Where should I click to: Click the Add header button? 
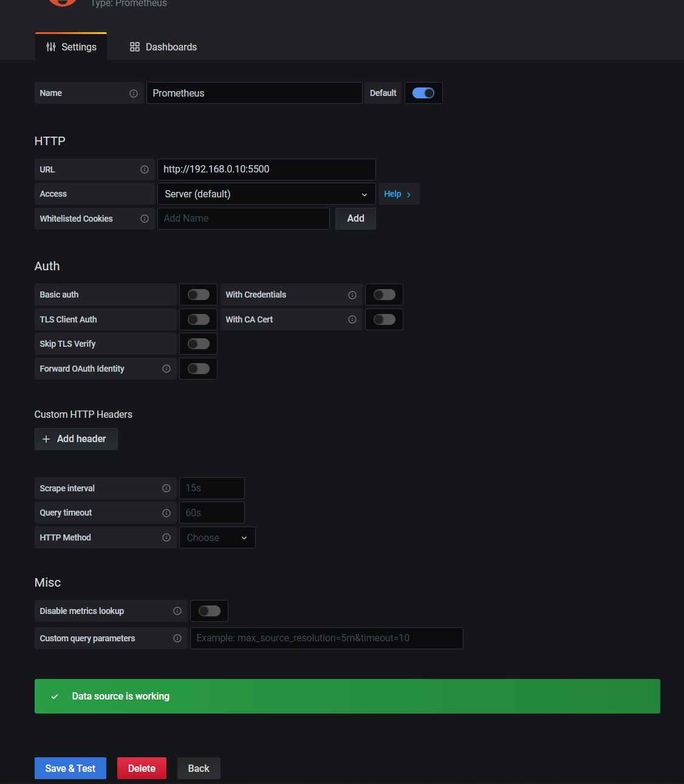click(76, 439)
